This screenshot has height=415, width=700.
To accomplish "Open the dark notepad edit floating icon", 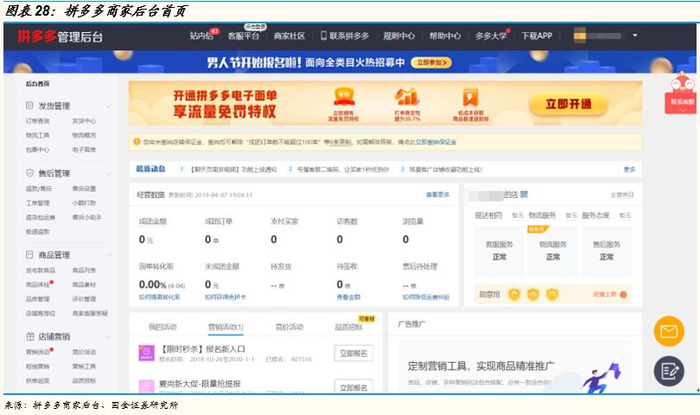I will pos(668,371).
